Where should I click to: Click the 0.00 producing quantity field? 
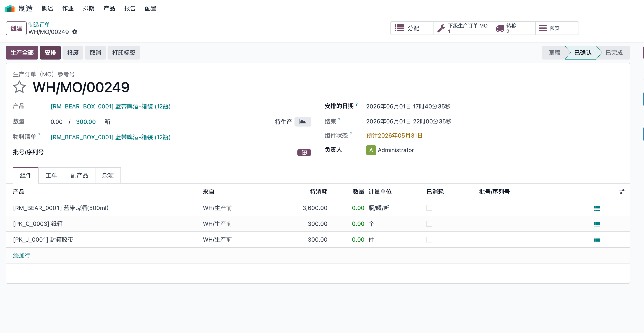point(56,122)
